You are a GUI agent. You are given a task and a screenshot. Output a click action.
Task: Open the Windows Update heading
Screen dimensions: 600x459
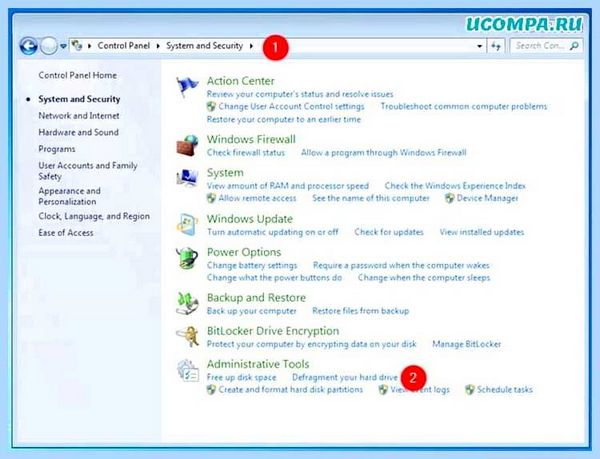coord(250,219)
